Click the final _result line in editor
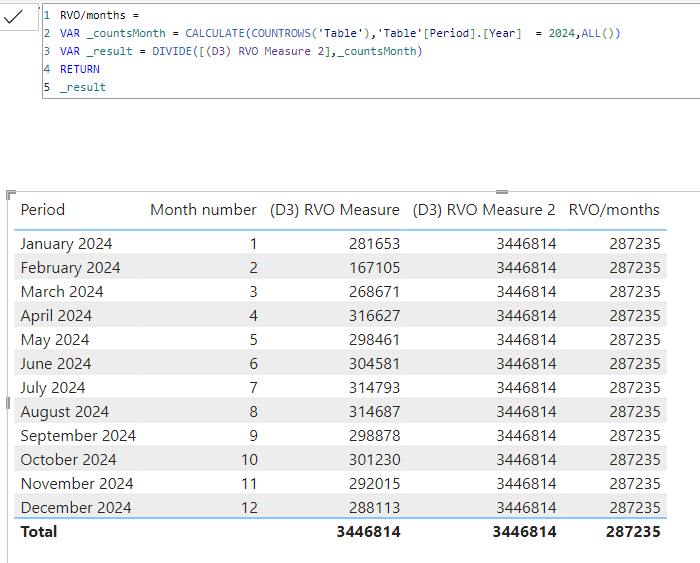The image size is (700, 563). [83, 87]
